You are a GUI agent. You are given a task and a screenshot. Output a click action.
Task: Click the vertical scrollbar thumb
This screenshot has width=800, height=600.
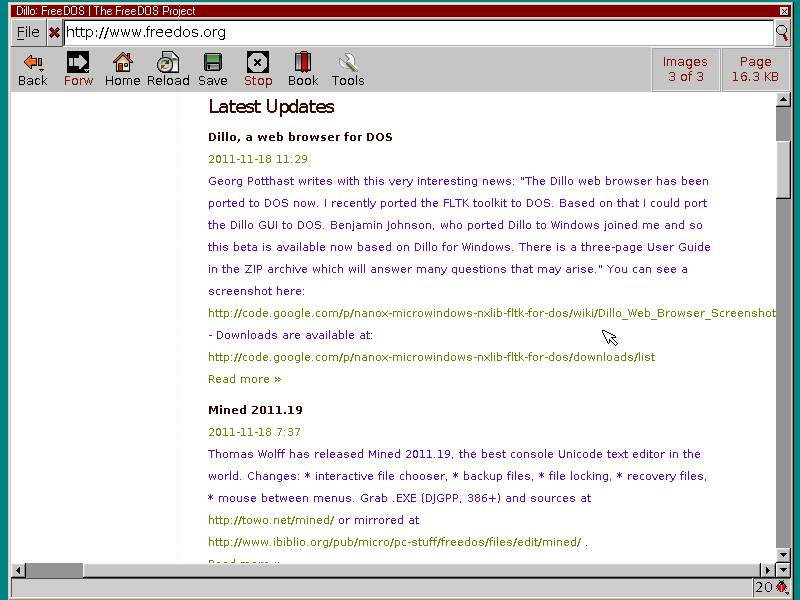783,169
